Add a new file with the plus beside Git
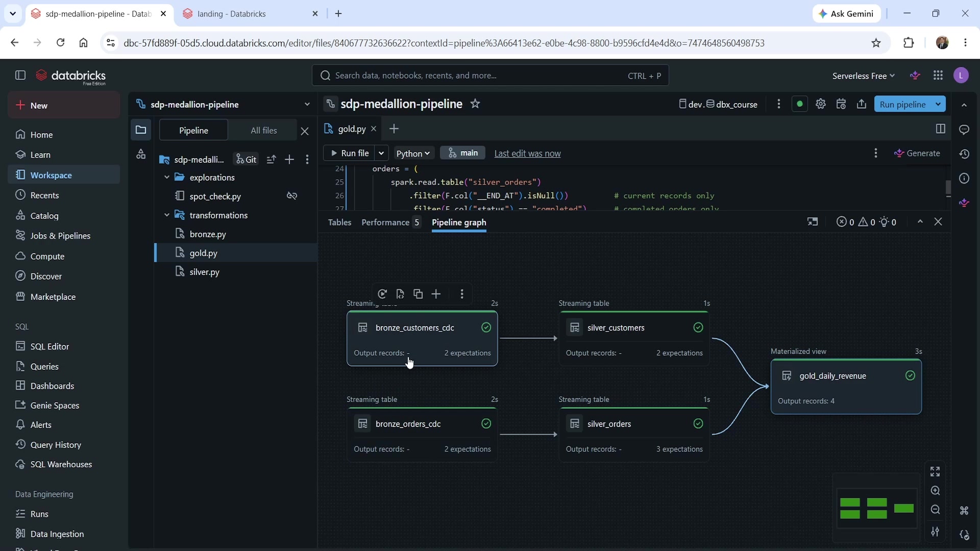Image resolution: width=980 pixels, height=551 pixels. 289,160
